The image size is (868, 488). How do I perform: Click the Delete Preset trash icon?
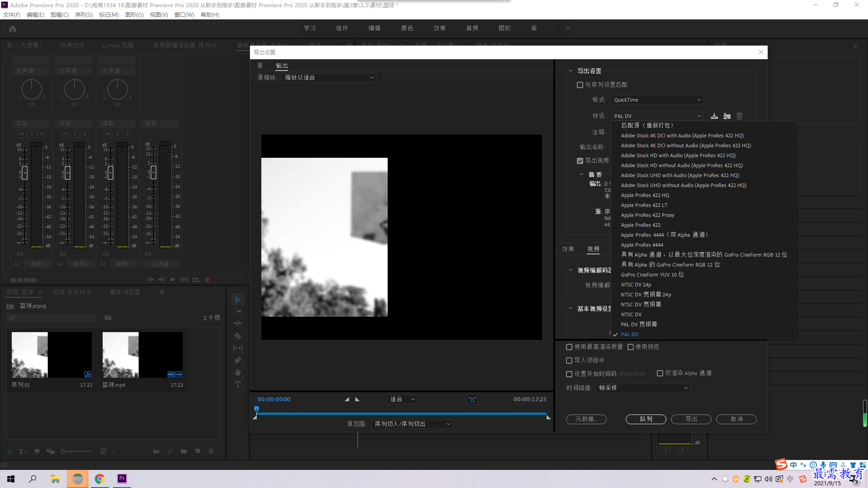point(740,116)
